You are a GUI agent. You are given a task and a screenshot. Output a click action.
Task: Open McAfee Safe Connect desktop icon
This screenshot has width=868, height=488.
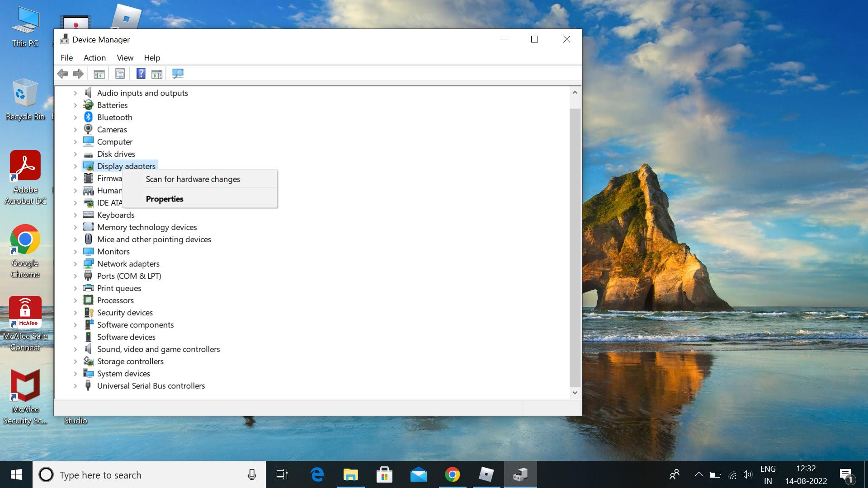coord(25,324)
